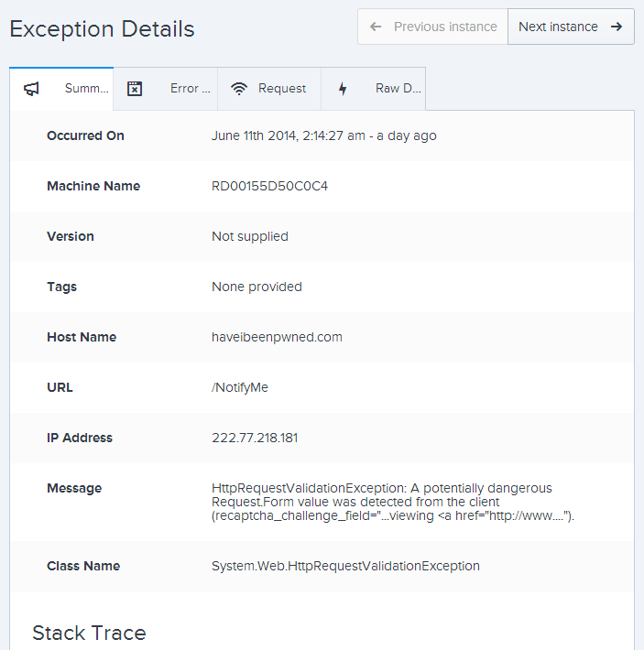This screenshot has height=650, width=644.
Task: Go to the Previous instance
Action: point(432,27)
